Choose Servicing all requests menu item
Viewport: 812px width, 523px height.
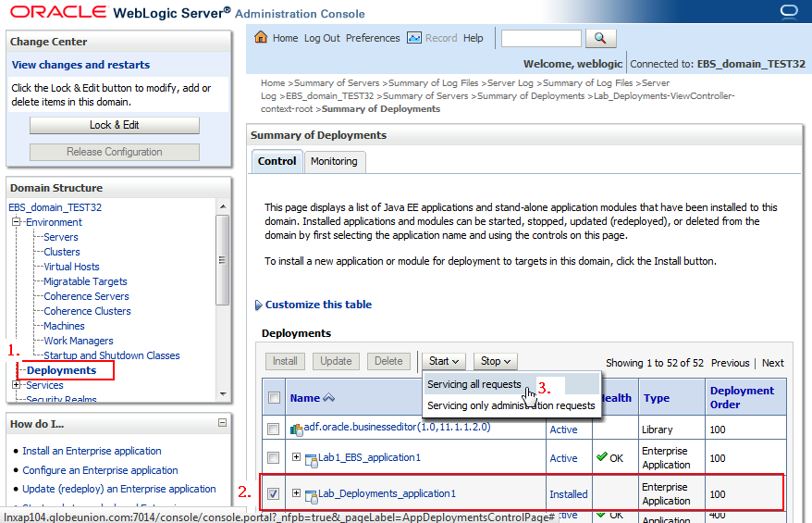tap(474, 384)
